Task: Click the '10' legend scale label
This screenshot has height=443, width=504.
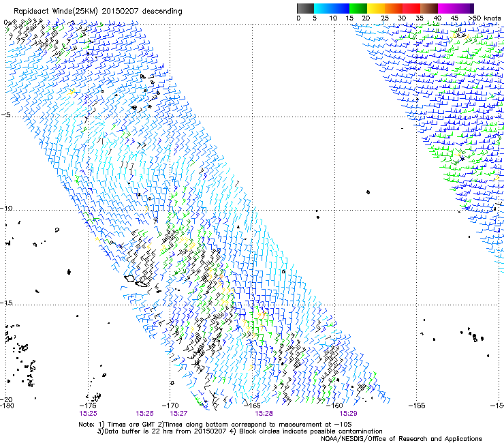Action: (333, 18)
